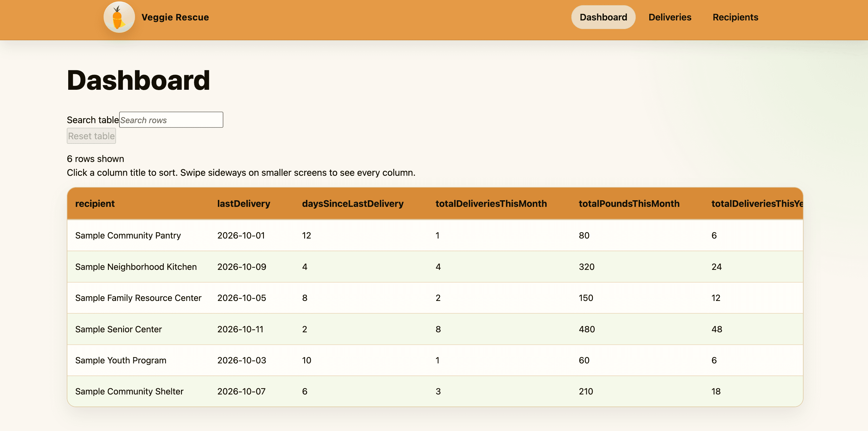Sort by totalPoundsThisMonth column
The image size is (868, 431).
(629, 203)
